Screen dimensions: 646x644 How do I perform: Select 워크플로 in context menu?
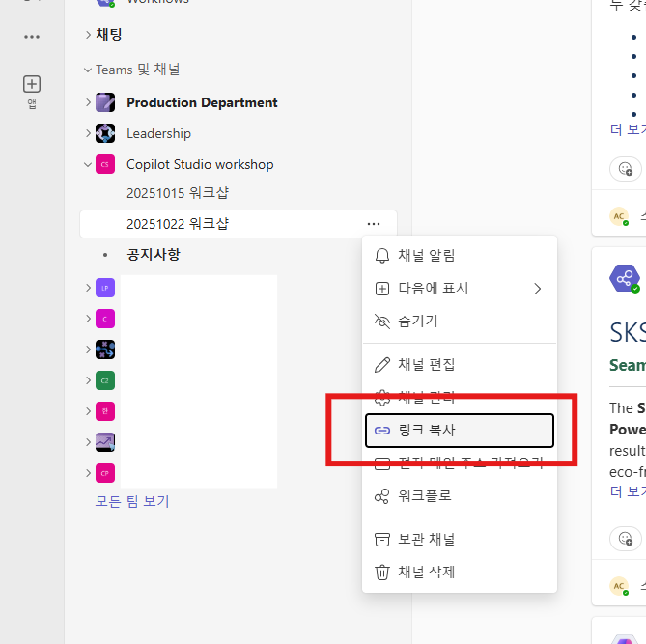[x=460, y=495]
